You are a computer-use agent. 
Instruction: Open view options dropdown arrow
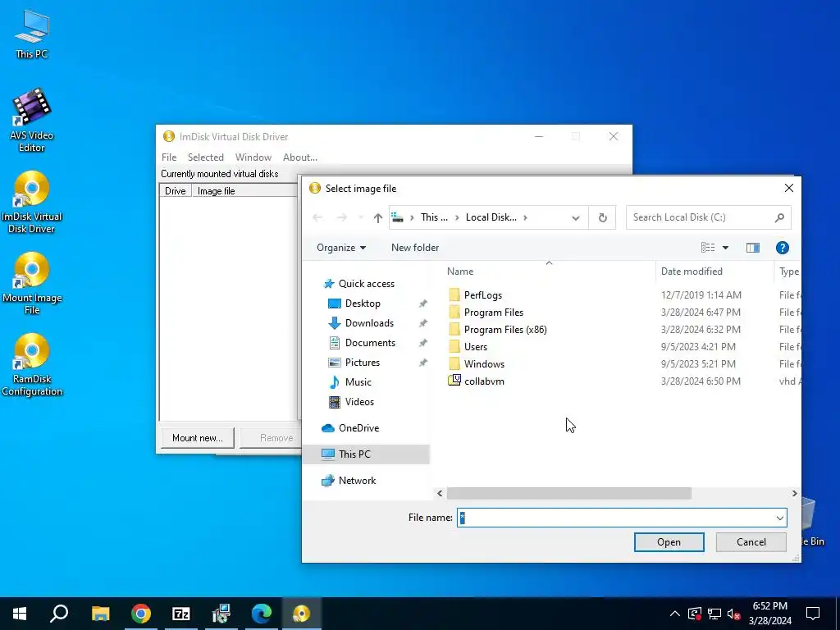[725, 248]
